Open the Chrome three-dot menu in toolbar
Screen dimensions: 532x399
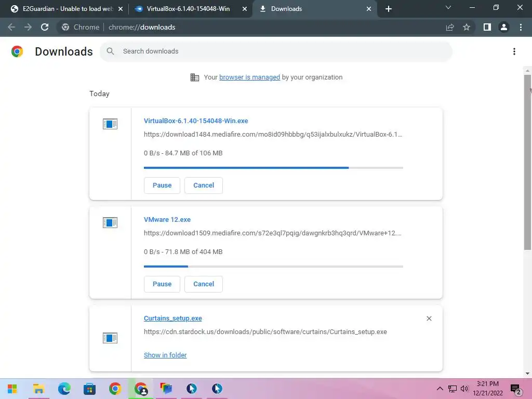pos(521,27)
